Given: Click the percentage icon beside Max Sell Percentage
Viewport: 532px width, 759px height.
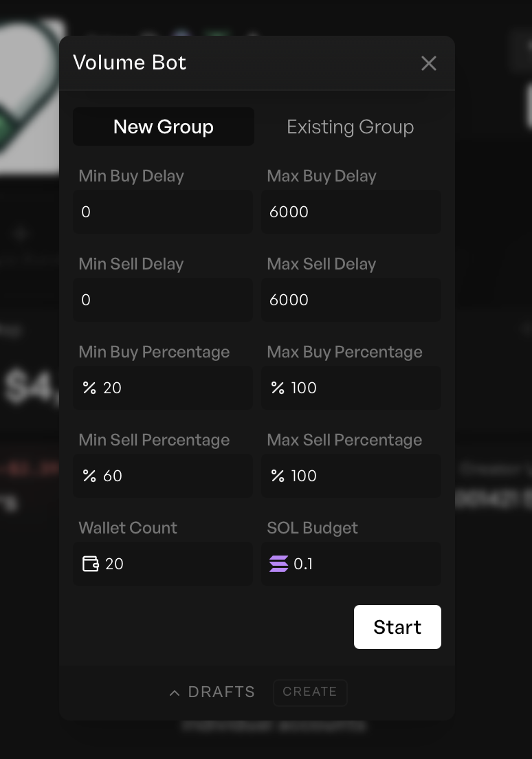Looking at the screenshot, I should (x=278, y=476).
